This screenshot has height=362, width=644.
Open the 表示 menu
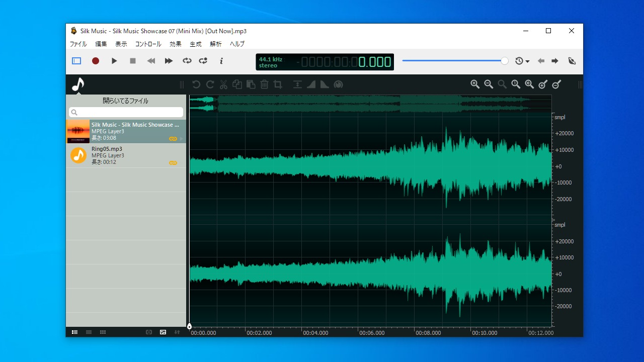coord(121,44)
